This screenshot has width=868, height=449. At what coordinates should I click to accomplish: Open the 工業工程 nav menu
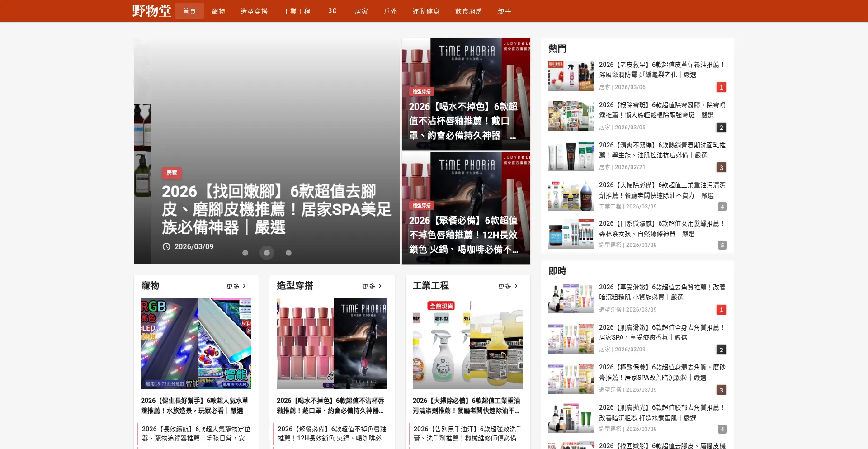297,11
